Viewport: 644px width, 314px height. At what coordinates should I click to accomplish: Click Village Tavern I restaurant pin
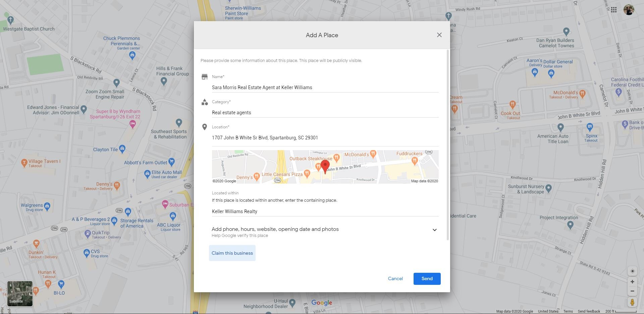point(24,163)
